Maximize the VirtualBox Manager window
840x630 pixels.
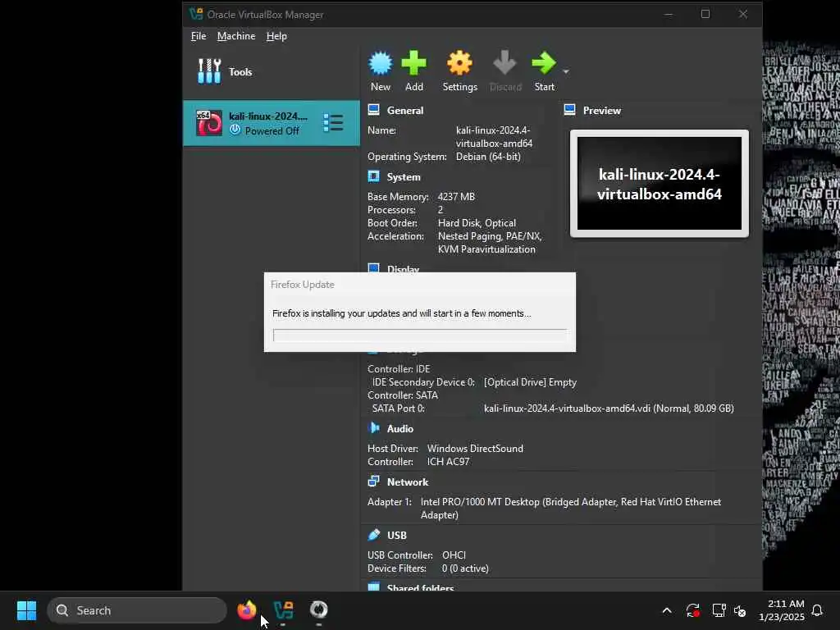(x=705, y=15)
